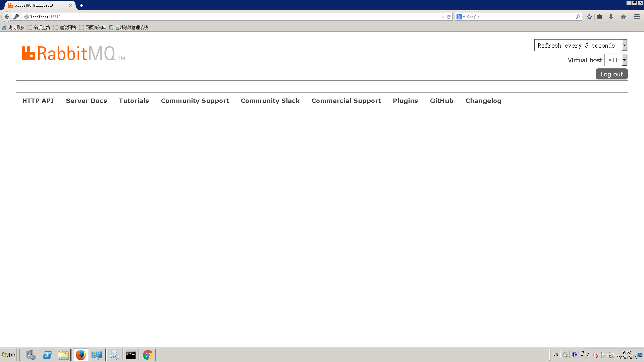Click the browser back arrow button
Screen dimensions: 644x362
point(7,17)
